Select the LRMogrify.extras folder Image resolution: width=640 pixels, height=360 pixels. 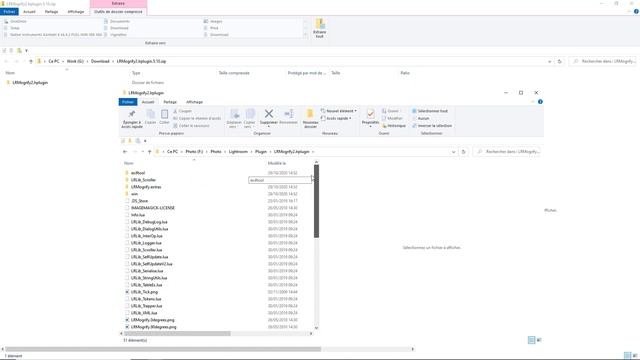[146, 187]
